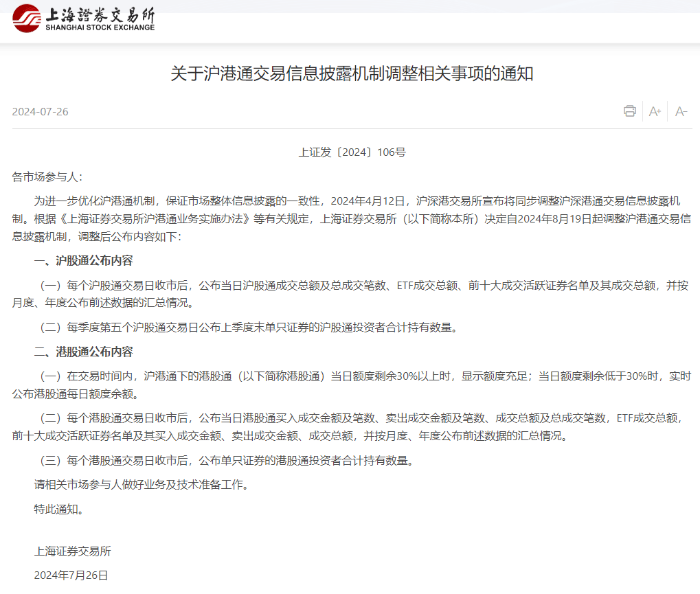
Task: Select the notice title text
Action: point(350,73)
